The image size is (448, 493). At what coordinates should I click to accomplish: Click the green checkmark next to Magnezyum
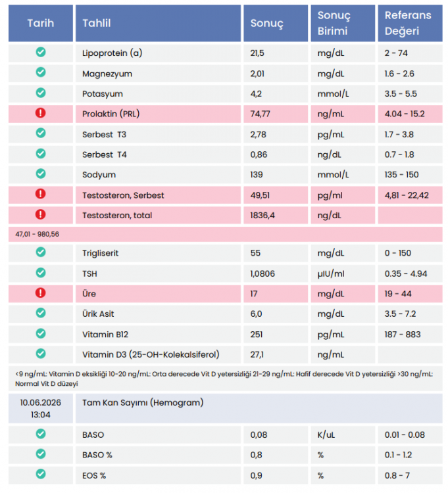41,72
